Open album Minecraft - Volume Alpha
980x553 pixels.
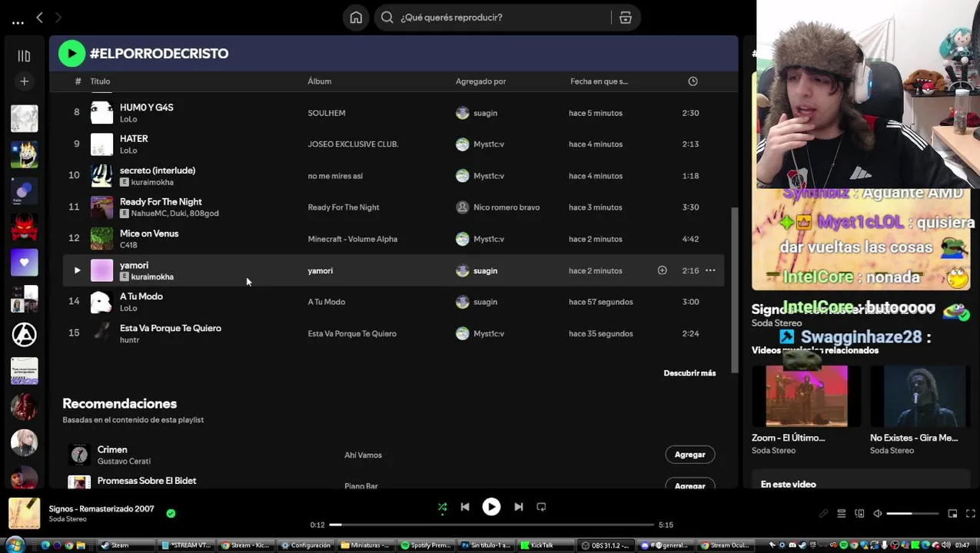353,239
